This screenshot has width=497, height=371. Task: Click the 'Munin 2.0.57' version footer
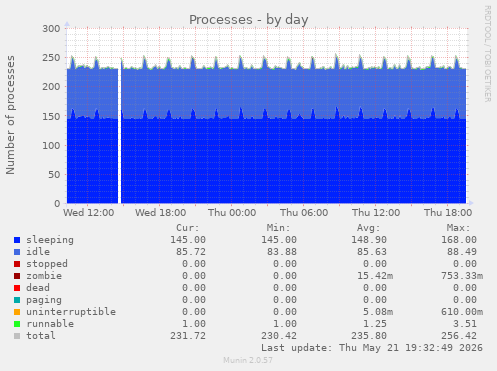[x=248, y=360]
